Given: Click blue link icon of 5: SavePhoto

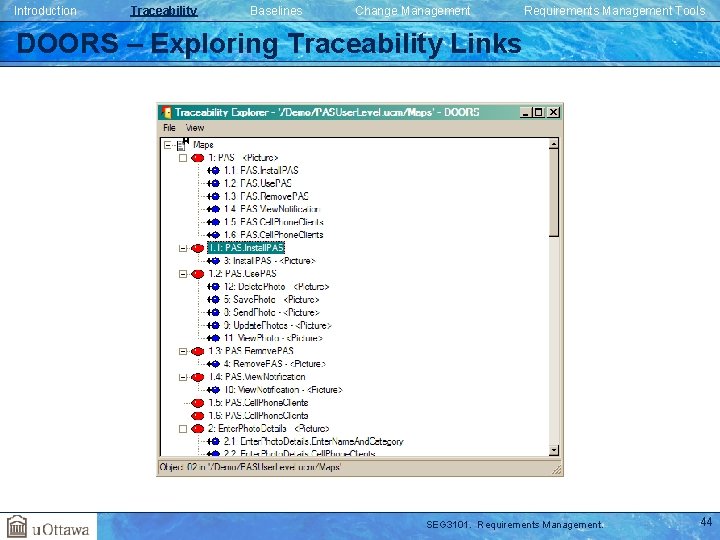Looking at the screenshot, I should pos(214,300).
